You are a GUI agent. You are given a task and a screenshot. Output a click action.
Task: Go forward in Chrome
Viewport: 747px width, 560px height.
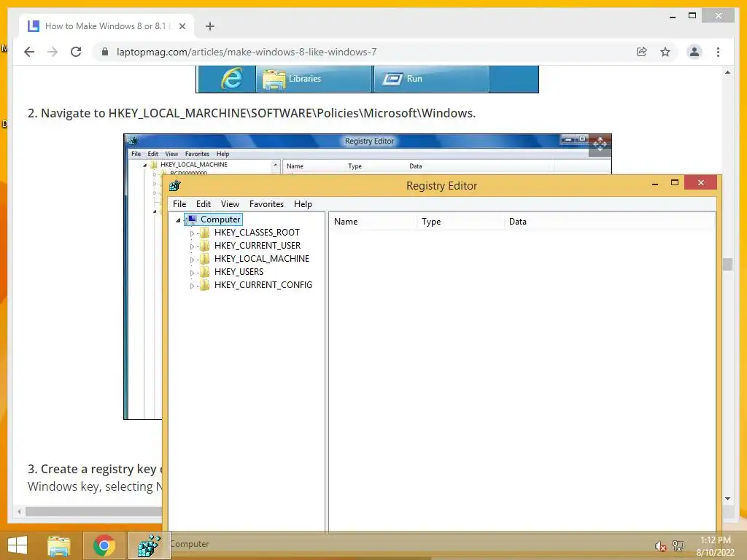point(53,52)
